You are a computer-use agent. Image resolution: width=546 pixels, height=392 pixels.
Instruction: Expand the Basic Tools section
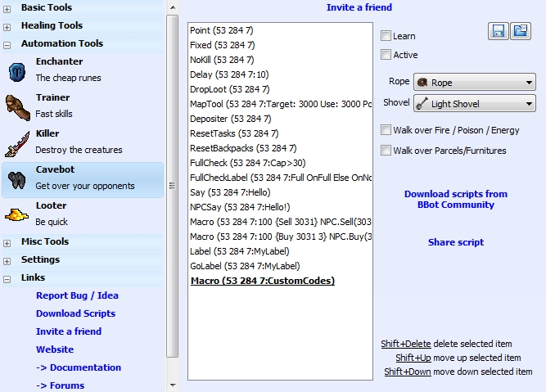8,7
